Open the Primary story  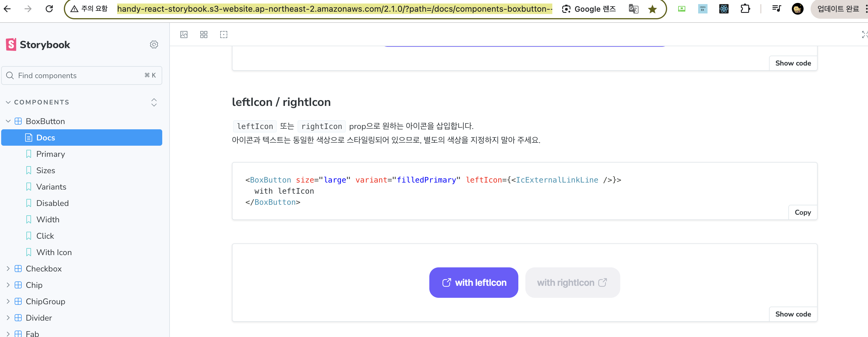point(51,154)
